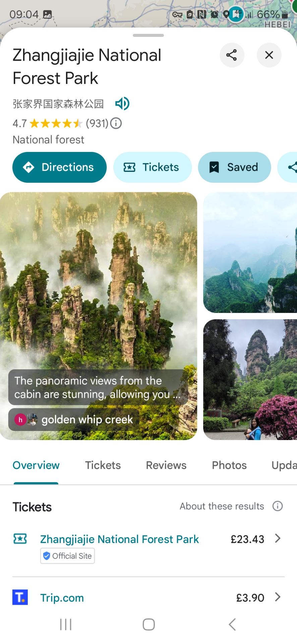Play the Chinese name pronunciation speaker icon

tap(122, 104)
